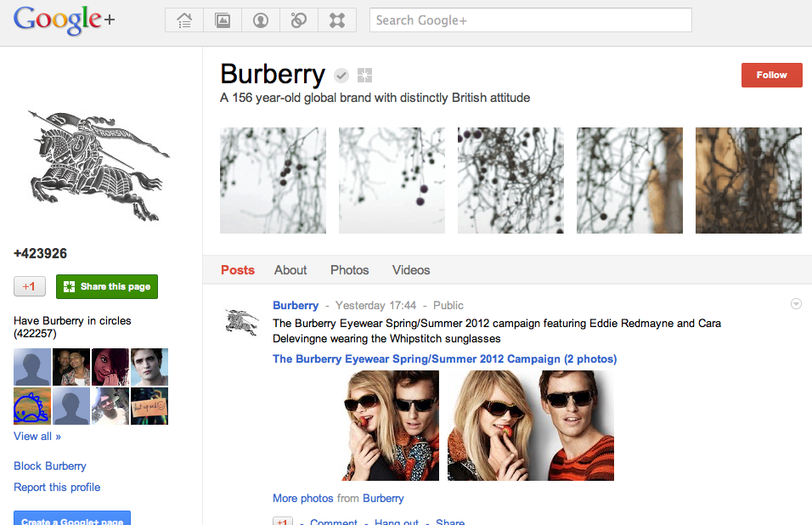Open the Profile icon in top navigation

(261, 20)
